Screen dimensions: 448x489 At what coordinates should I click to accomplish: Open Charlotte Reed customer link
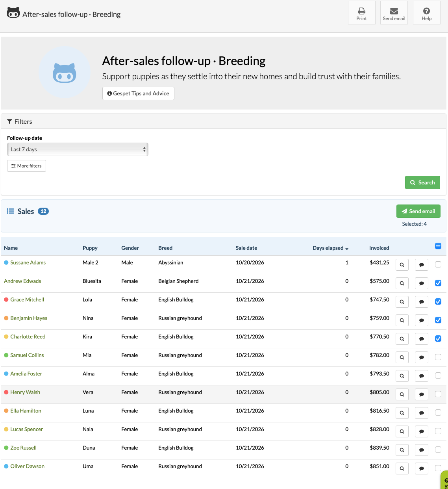pos(28,337)
